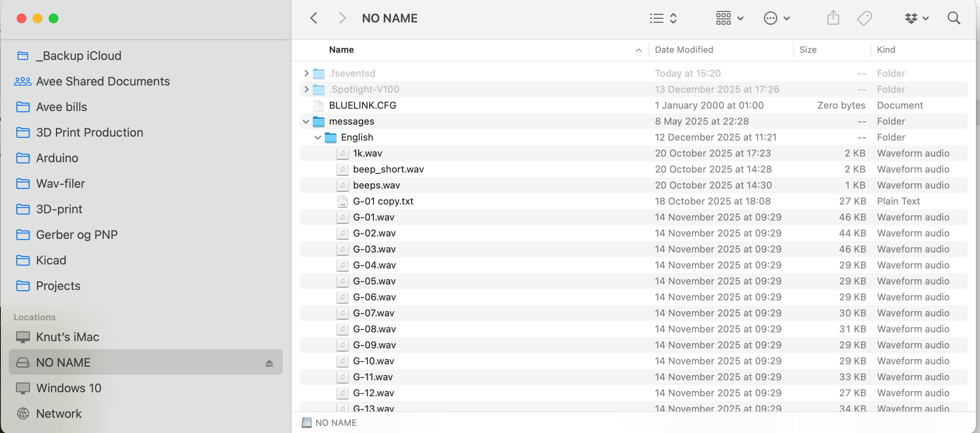The image size is (980, 433).
Task: Open the More actions ellipsis menu
Action: click(776, 18)
